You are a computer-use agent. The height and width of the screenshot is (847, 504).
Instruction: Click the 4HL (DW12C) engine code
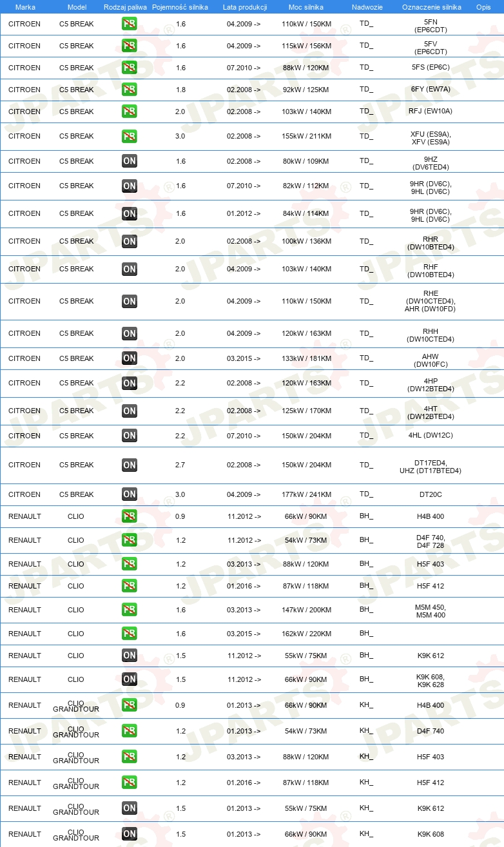point(431,436)
